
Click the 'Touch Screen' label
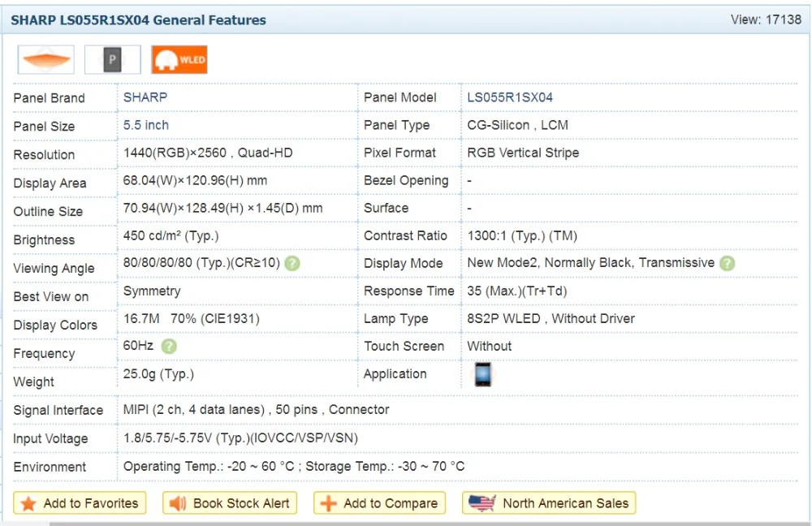point(404,346)
